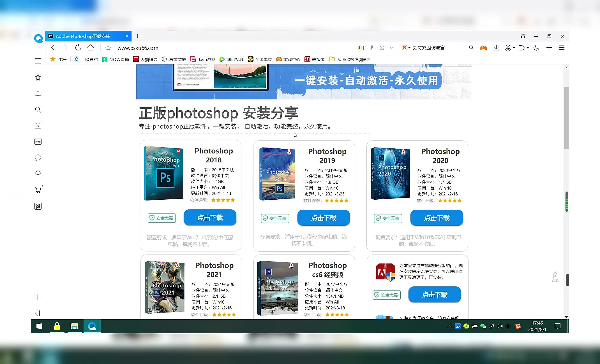Open sidebar translate 译 icon
This screenshot has height=364, width=600.
(x=38, y=206)
